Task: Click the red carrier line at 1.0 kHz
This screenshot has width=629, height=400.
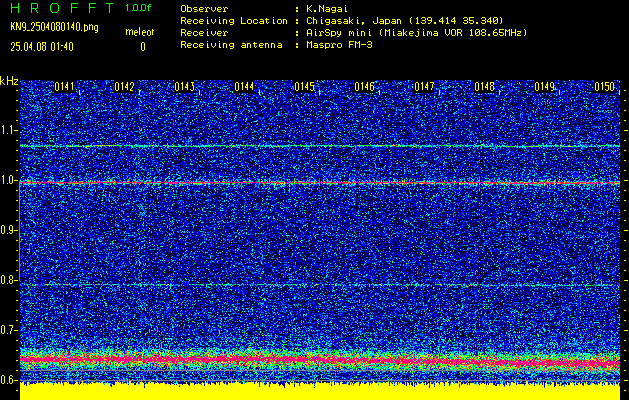Action: point(320,183)
